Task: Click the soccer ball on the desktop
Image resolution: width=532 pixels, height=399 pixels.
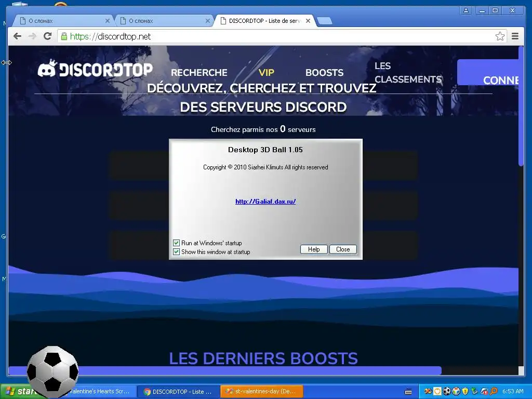Action: tap(52, 371)
